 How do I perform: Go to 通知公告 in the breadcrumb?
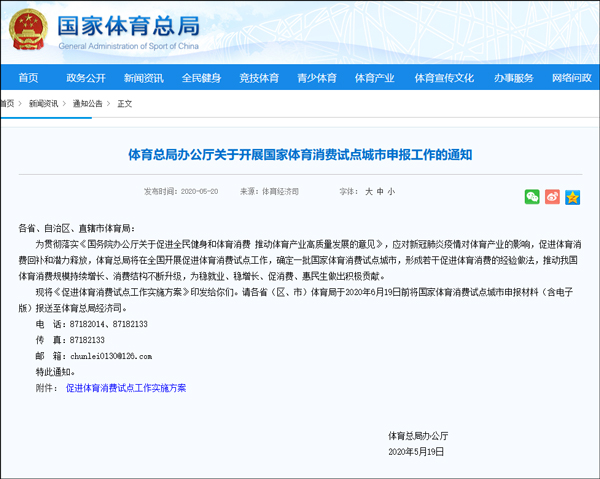pyautogui.click(x=88, y=103)
